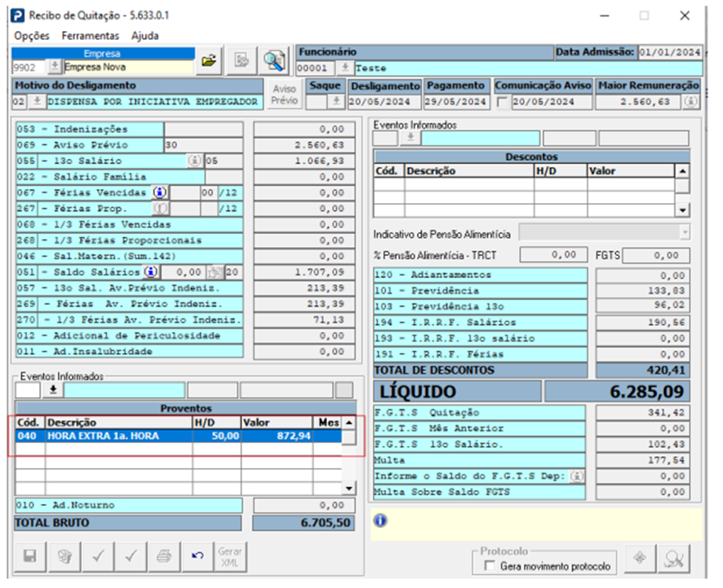This screenshot has width=723, height=588.
Task: Toggle the Comunicação Aviso checkbox
Action: tap(503, 102)
